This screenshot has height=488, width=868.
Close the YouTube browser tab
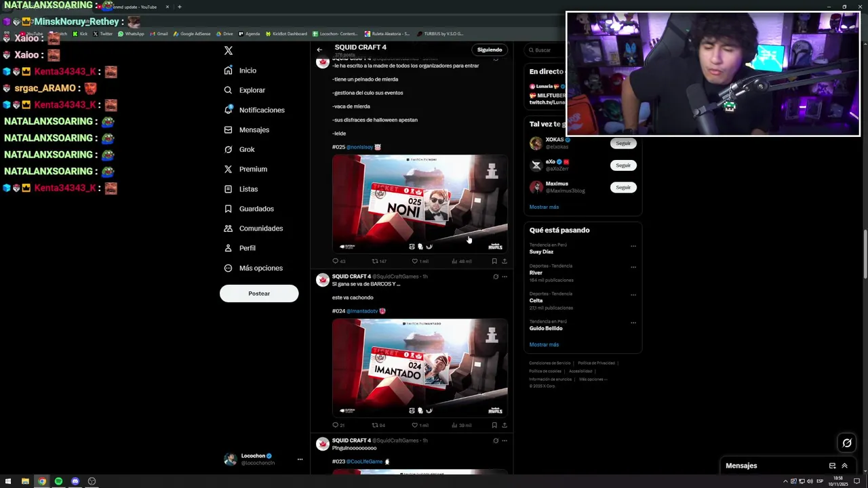pos(167,7)
